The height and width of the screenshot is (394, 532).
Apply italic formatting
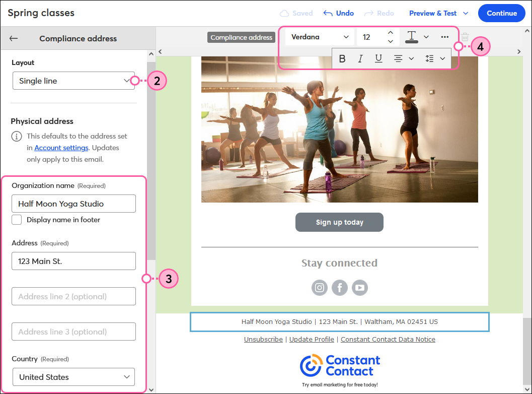click(x=360, y=58)
